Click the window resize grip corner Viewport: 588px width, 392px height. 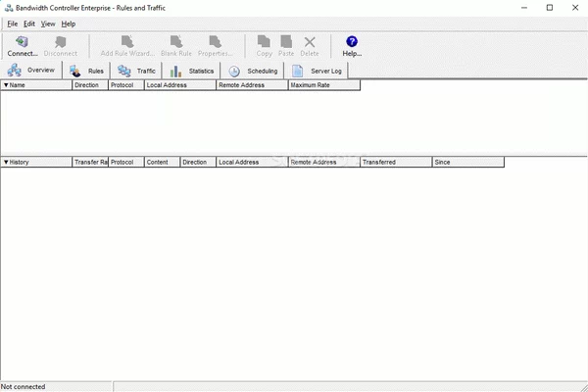(584, 388)
